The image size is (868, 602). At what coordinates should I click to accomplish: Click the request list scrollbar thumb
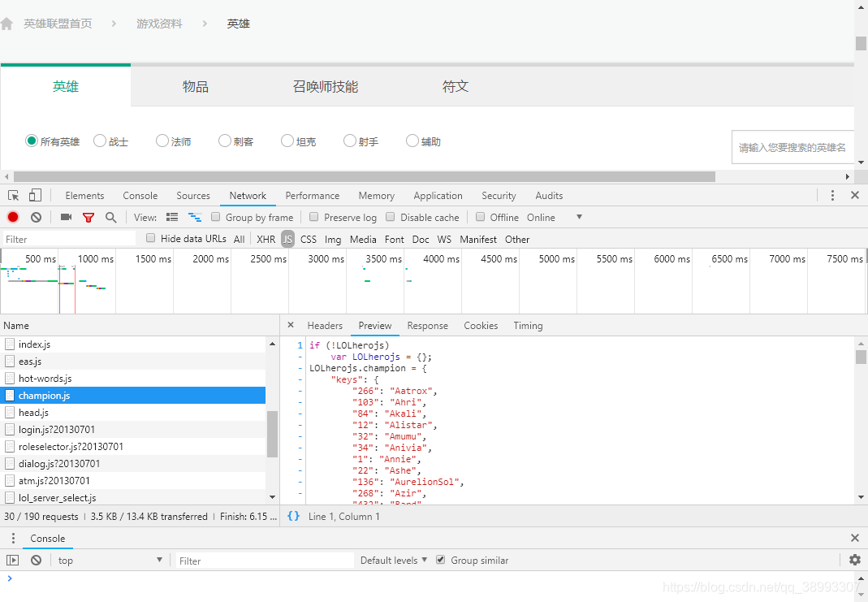click(272, 434)
